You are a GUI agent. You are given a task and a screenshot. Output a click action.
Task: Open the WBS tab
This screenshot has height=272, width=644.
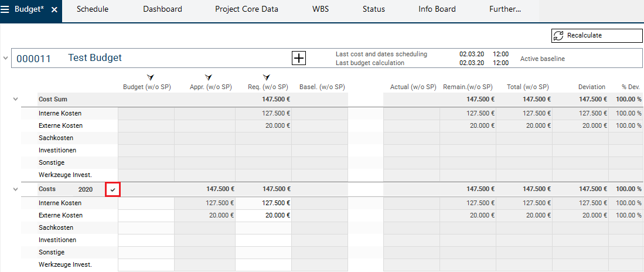click(320, 9)
